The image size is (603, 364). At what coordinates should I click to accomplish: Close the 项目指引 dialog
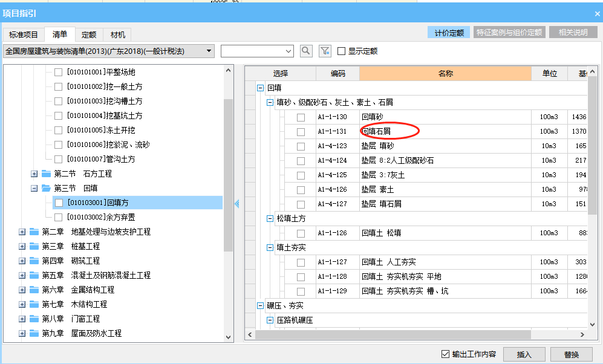[597, 14]
